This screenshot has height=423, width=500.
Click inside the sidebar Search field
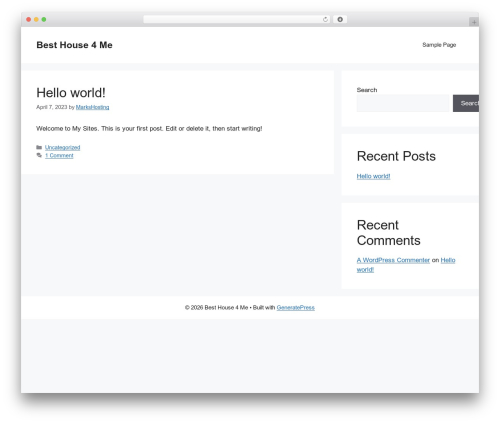point(403,103)
